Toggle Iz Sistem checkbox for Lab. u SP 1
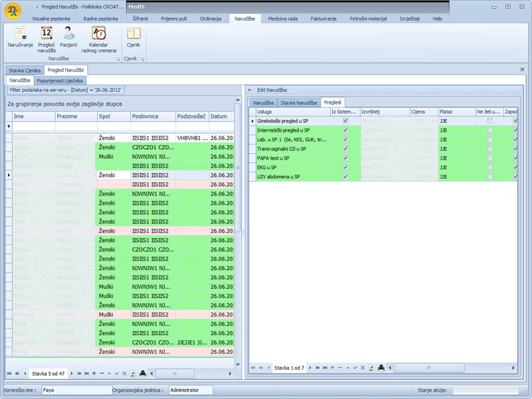Image resolution: width=532 pixels, height=399 pixels. click(345, 140)
